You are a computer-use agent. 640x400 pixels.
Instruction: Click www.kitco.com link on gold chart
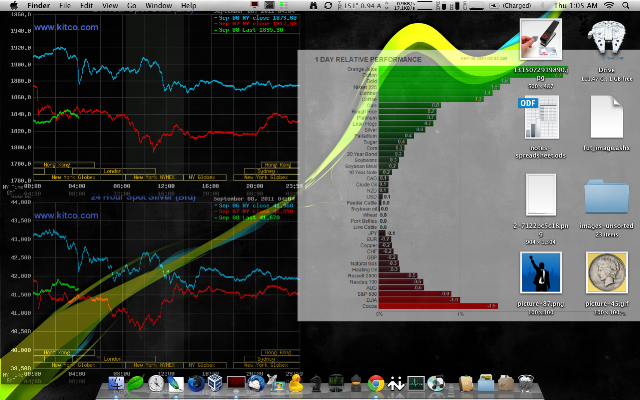(x=66, y=27)
